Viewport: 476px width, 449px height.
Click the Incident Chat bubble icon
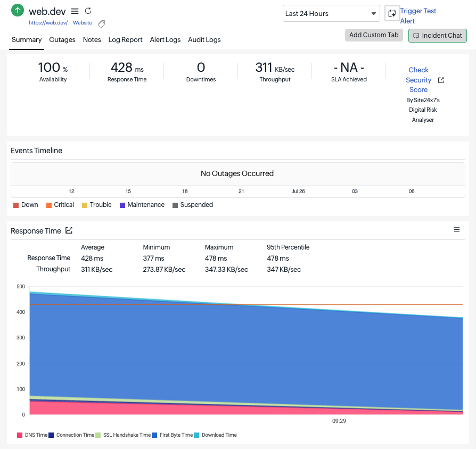[416, 36]
